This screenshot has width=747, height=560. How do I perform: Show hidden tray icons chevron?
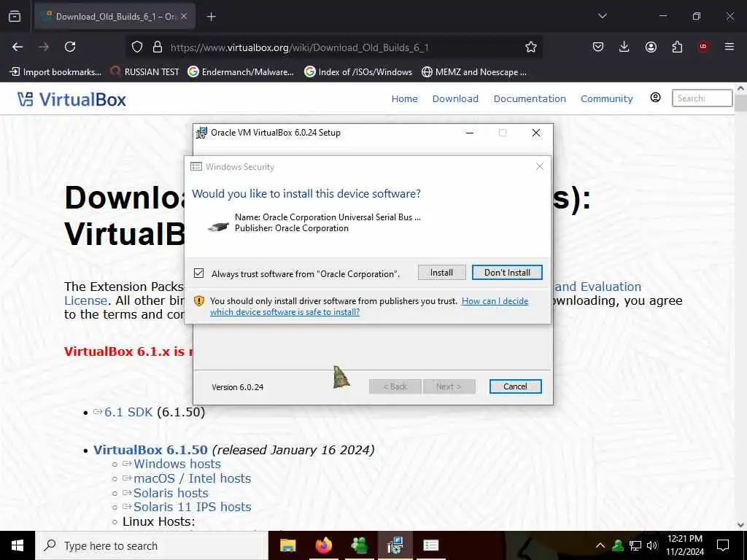600,545
